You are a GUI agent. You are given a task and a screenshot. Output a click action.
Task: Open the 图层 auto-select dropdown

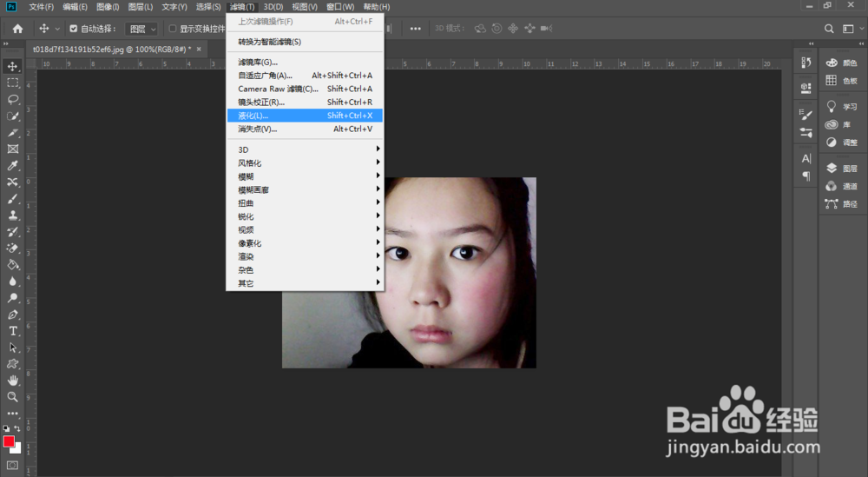pos(141,29)
